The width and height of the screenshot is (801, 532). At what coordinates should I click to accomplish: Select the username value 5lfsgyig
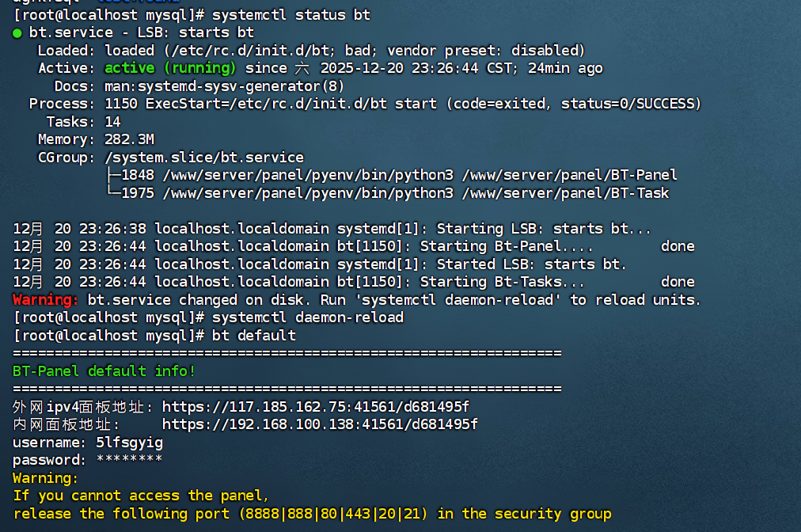[x=129, y=443]
